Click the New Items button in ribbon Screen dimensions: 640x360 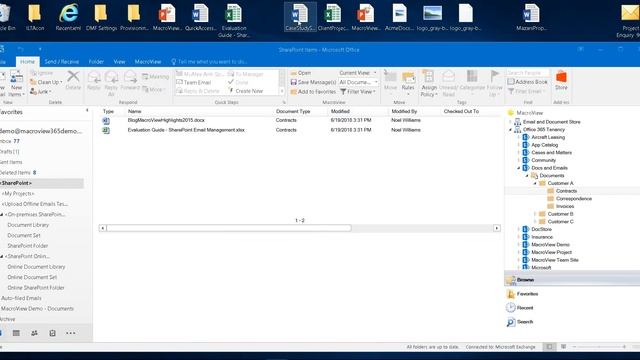(16, 83)
